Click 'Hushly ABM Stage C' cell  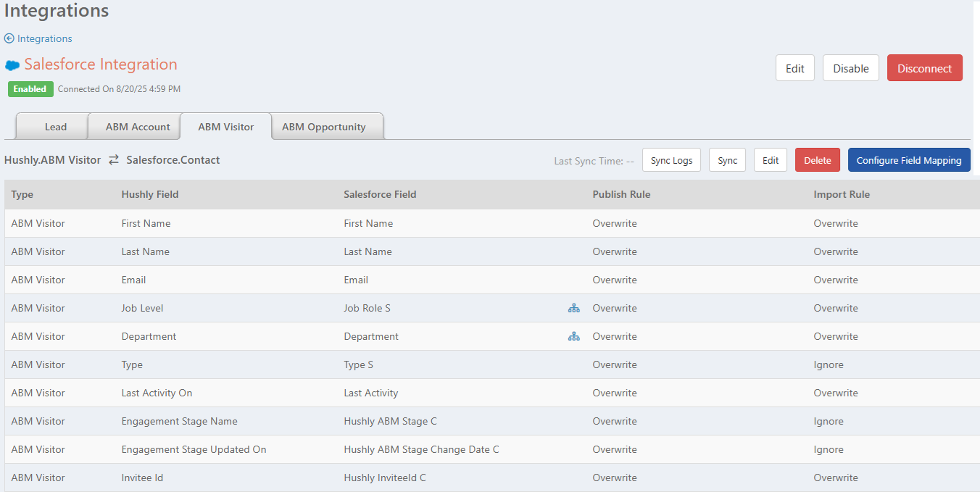390,421
